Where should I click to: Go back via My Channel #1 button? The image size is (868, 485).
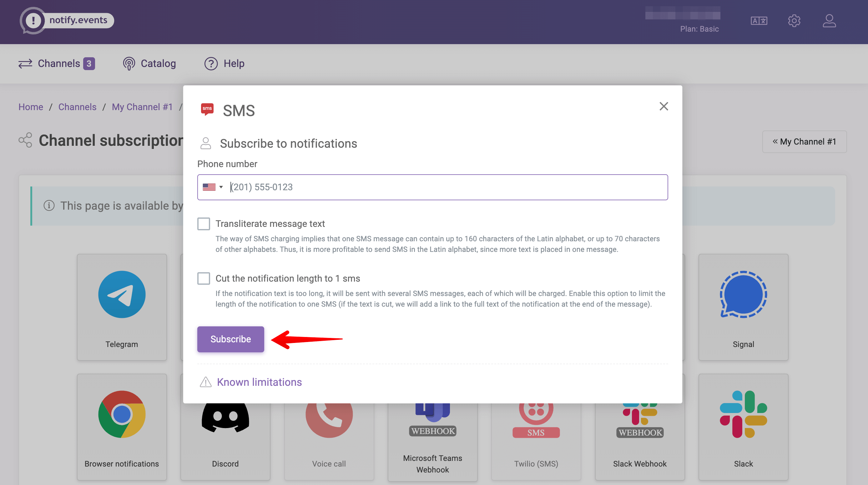click(x=804, y=142)
